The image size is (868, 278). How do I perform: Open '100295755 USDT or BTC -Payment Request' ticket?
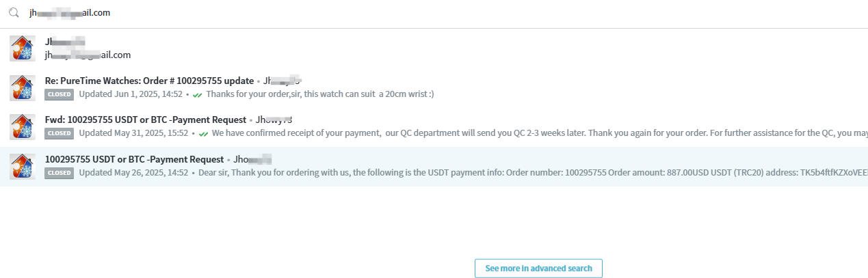click(134, 160)
